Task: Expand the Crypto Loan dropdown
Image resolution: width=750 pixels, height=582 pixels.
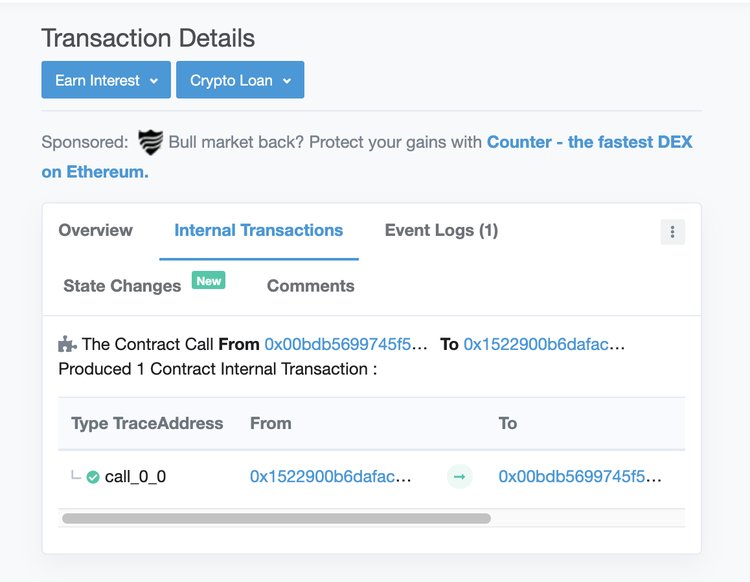Action: click(x=240, y=80)
